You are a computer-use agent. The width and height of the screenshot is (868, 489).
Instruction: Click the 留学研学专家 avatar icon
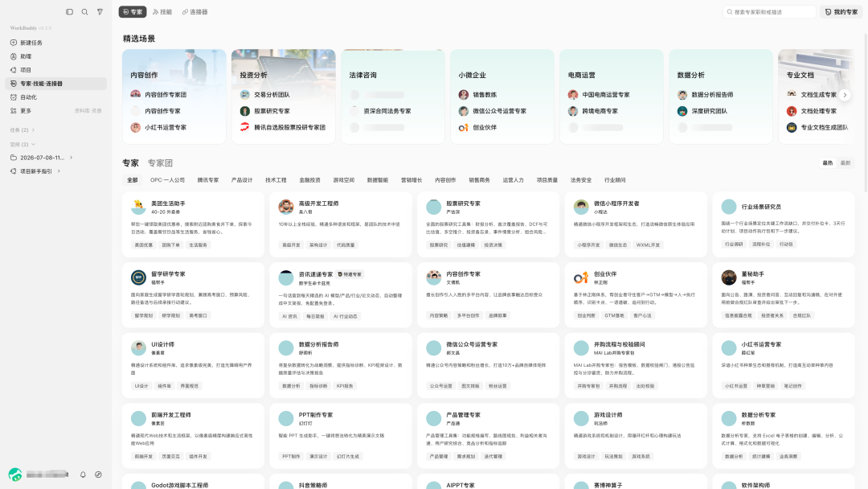click(138, 277)
